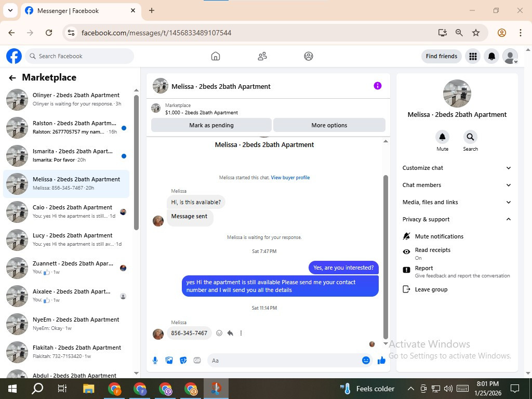Go back with the Marketplace arrow
The image size is (532, 399).
coord(12,78)
